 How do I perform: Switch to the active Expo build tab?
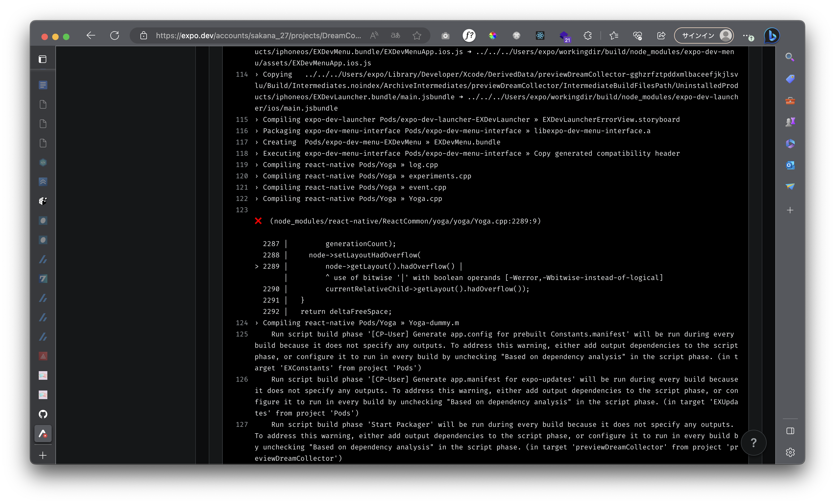(x=43, y=434)
